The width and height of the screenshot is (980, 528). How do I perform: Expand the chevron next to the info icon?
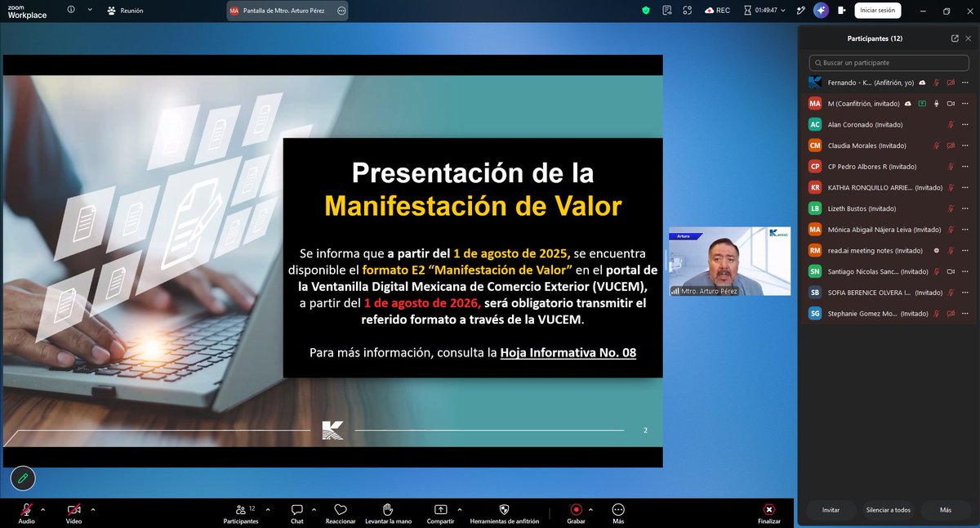pos(90,11)
